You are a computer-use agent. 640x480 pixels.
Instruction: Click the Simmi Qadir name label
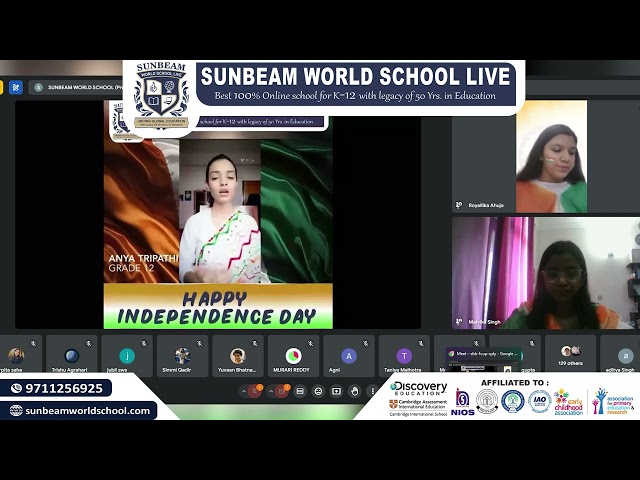point(176,370)
